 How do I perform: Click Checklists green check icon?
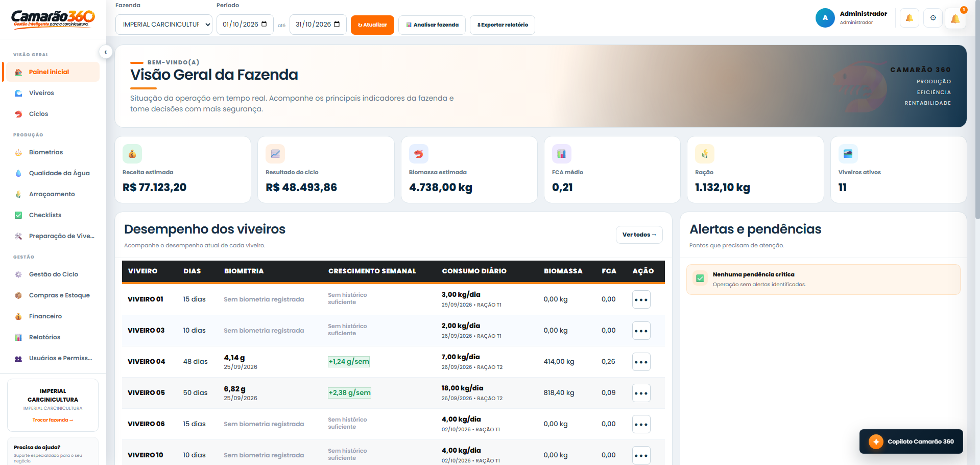[x=18, y=215]
